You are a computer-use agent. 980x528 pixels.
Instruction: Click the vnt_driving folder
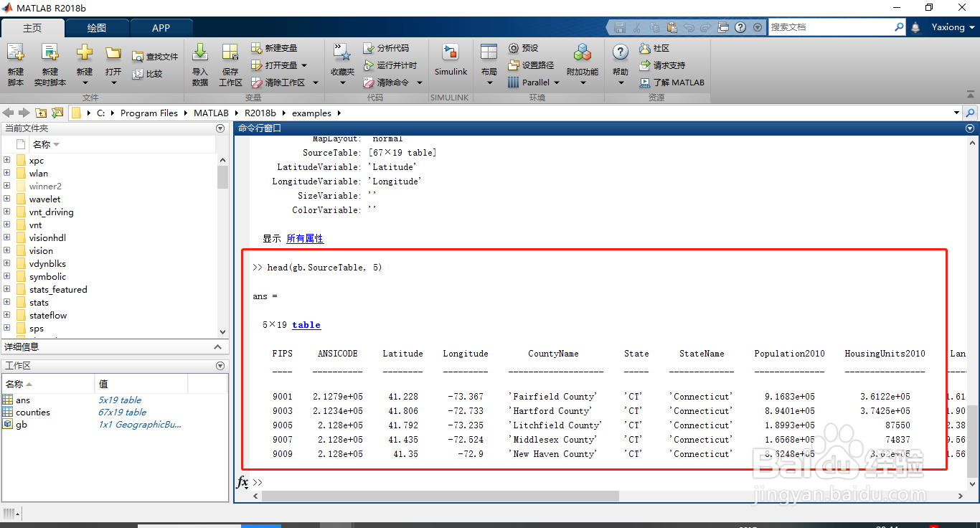(x=51, y=212)
